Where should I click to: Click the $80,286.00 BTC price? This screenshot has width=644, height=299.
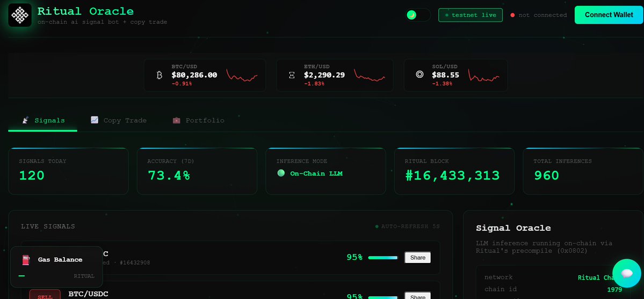tap(194, 75)
